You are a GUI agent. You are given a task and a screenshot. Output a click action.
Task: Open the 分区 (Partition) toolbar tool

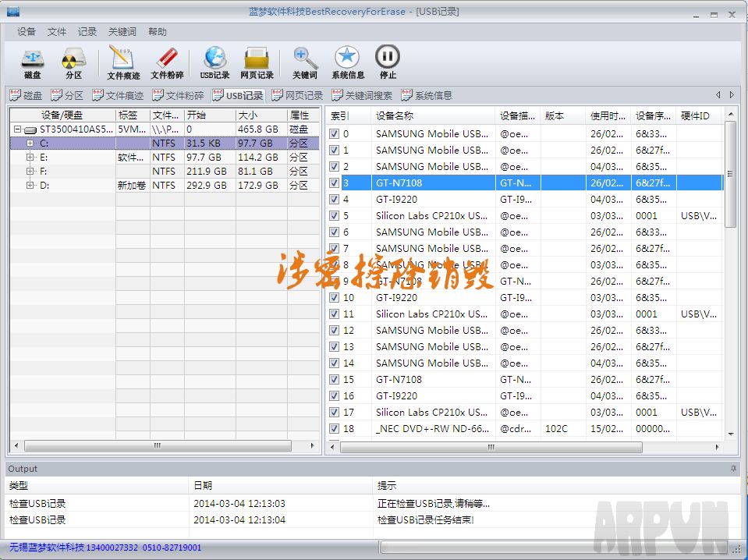(x=73, y=63)
